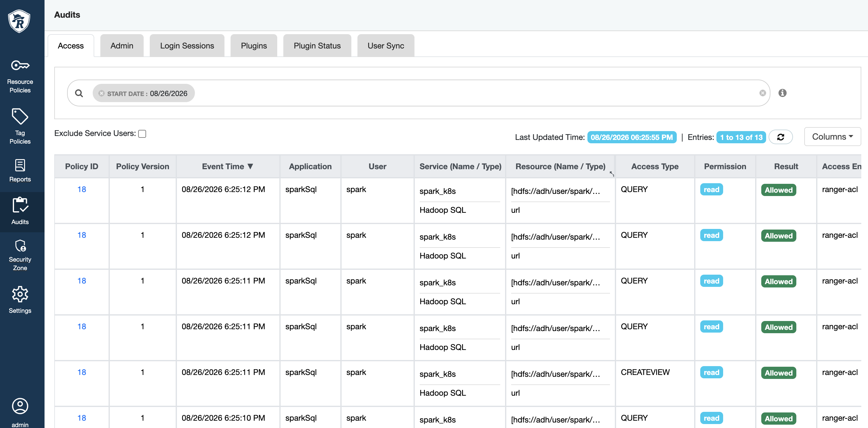This screenshot has width=868, height=428.
Task: Click the Ranger logo icon
Action: (19, 21)
